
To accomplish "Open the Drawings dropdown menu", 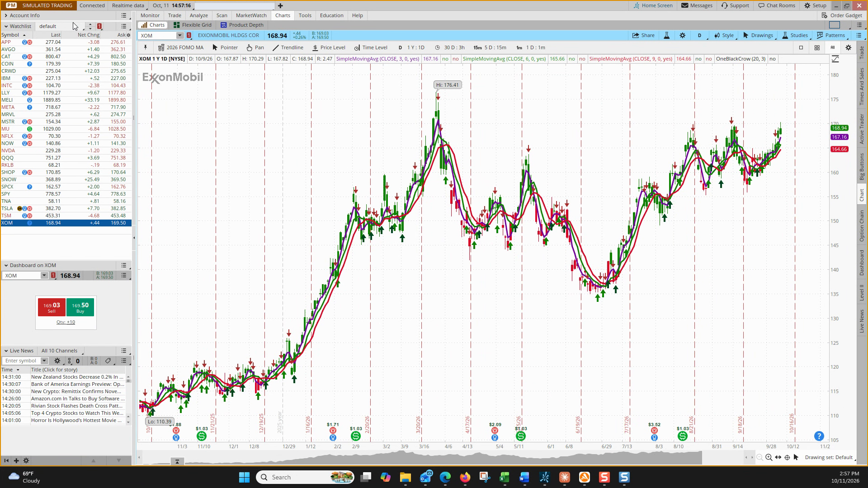I will pyautogui.click(x=758, y=35).
